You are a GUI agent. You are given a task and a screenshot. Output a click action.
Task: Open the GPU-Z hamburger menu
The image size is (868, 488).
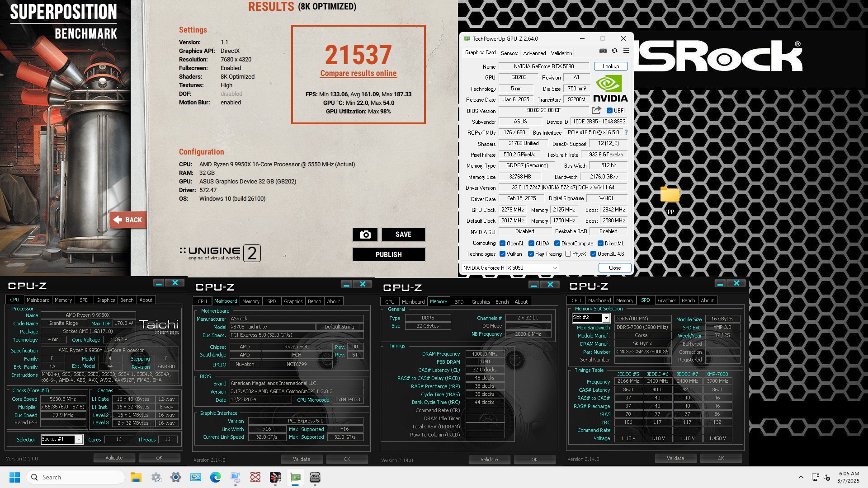[626, 51]
